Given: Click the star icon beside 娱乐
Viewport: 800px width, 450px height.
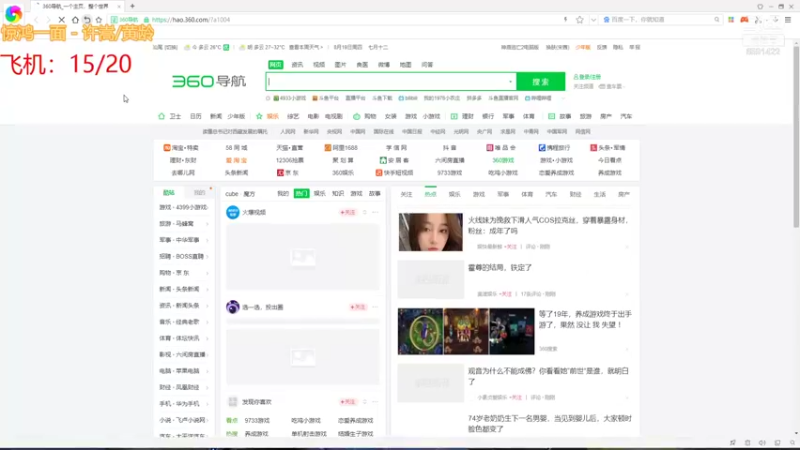Looking at the screenshot, I should (259, 116).
